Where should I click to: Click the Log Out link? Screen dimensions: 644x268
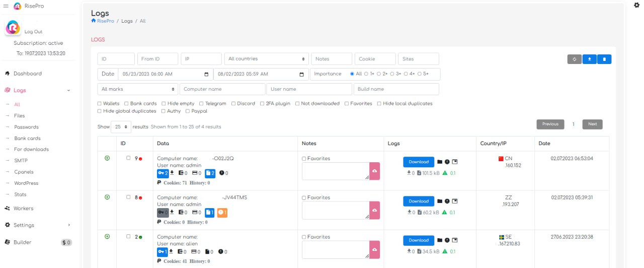tap(33, 32)
